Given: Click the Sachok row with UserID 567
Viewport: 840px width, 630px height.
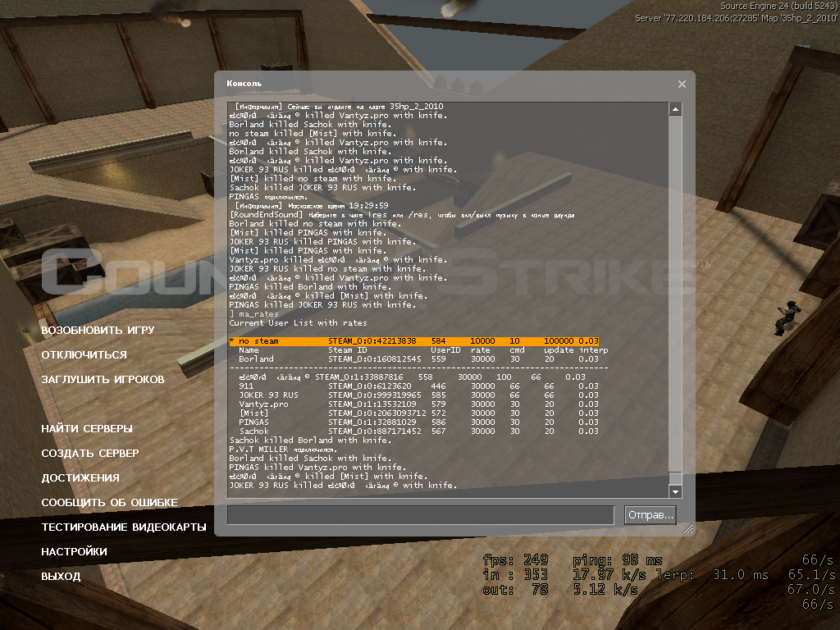Looking at the screenshot, I should pos(418,431).
